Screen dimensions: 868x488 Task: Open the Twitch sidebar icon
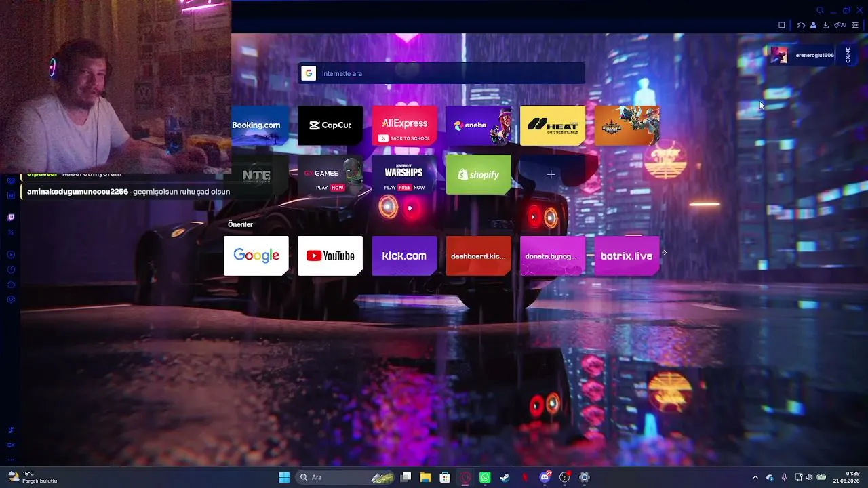[11, 218]
